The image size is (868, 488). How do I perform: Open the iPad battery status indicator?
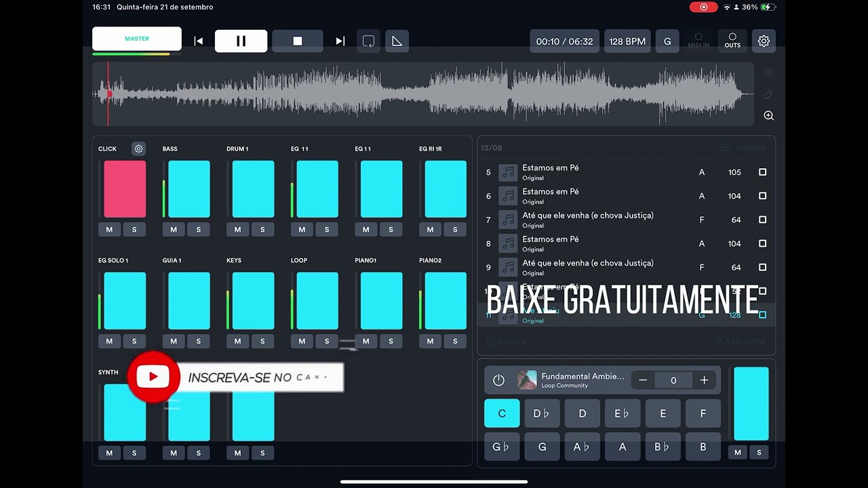point(767,7)
